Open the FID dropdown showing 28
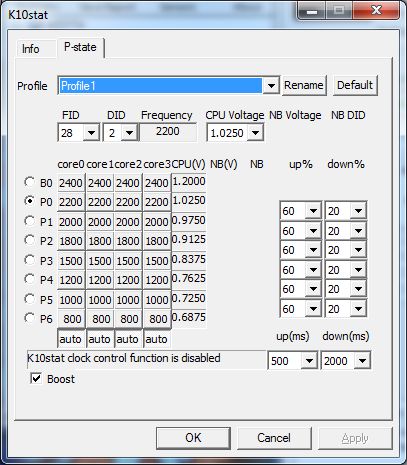This screenshot has height=465, width=407. click(91, 133)
